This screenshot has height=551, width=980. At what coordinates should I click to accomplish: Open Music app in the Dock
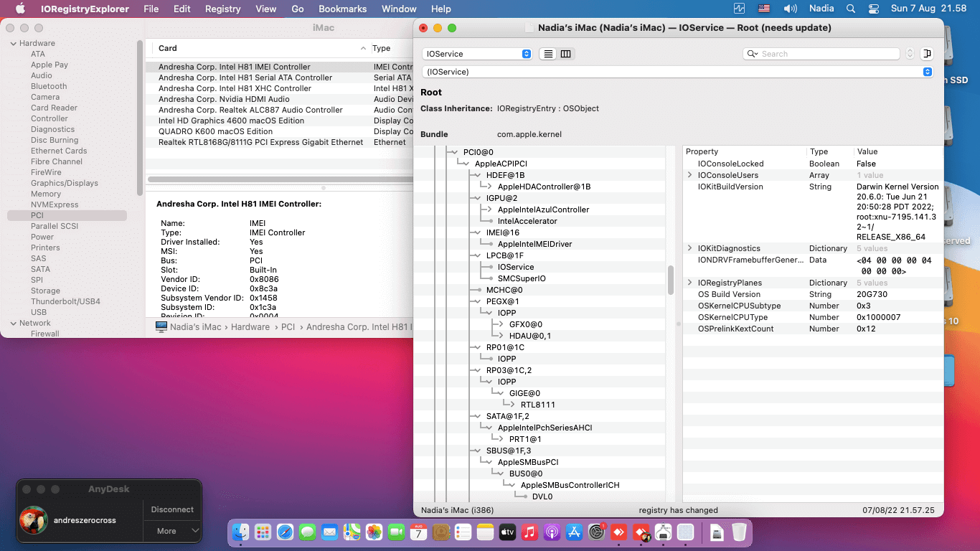529,532
